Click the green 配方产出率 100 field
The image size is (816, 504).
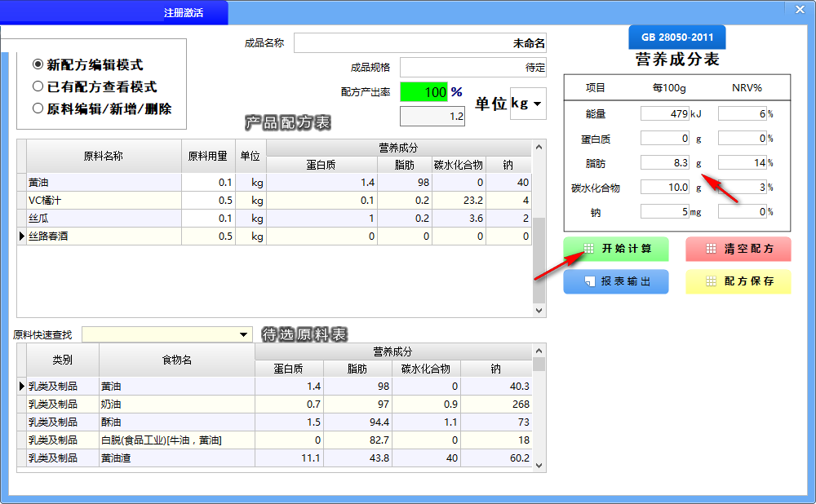point(424,92)
